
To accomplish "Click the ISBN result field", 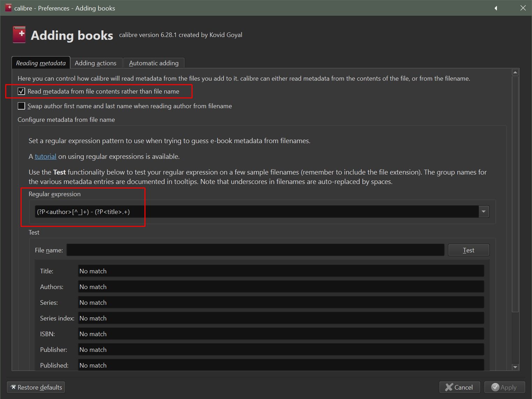I will pos(281,334).
